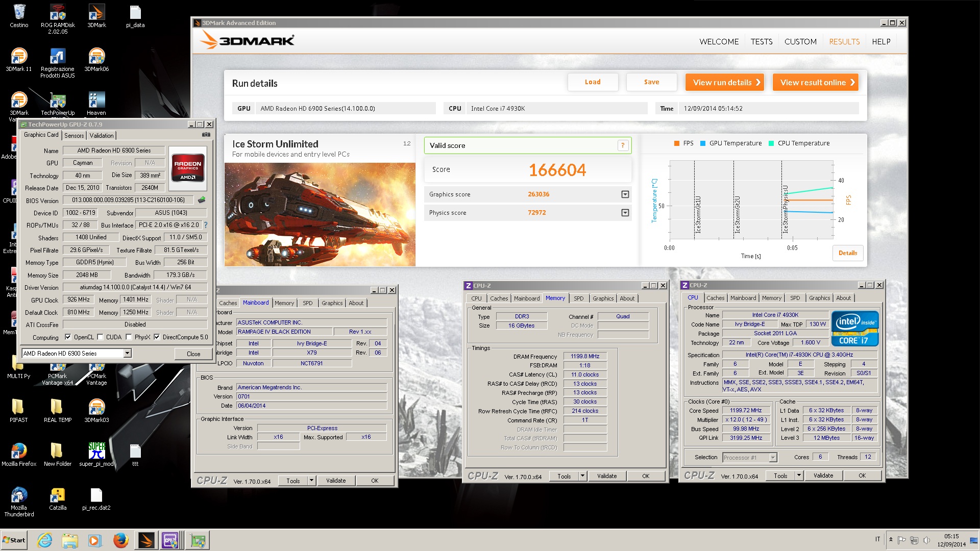Open Mozilla Thunderbird desktop shortcut

(19, 502)
